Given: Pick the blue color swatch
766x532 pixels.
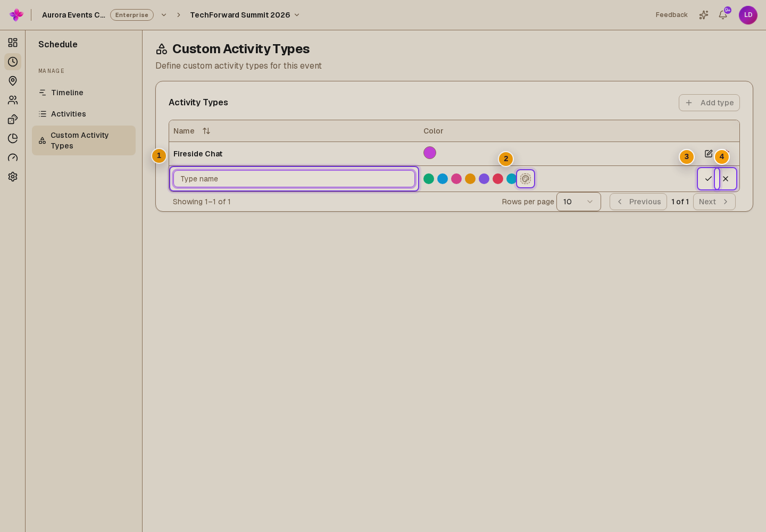Looking at the screenshot, I should click(x=443, y=179).
